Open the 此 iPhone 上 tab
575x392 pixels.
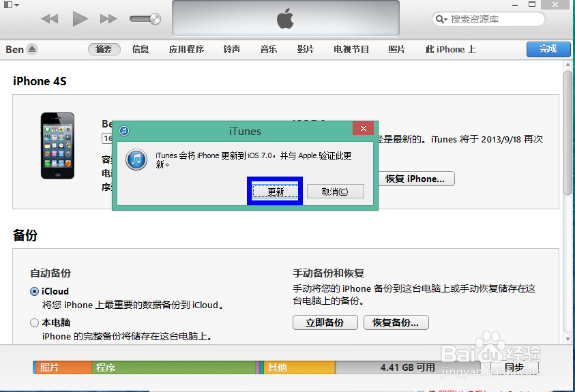pos(451,49)
